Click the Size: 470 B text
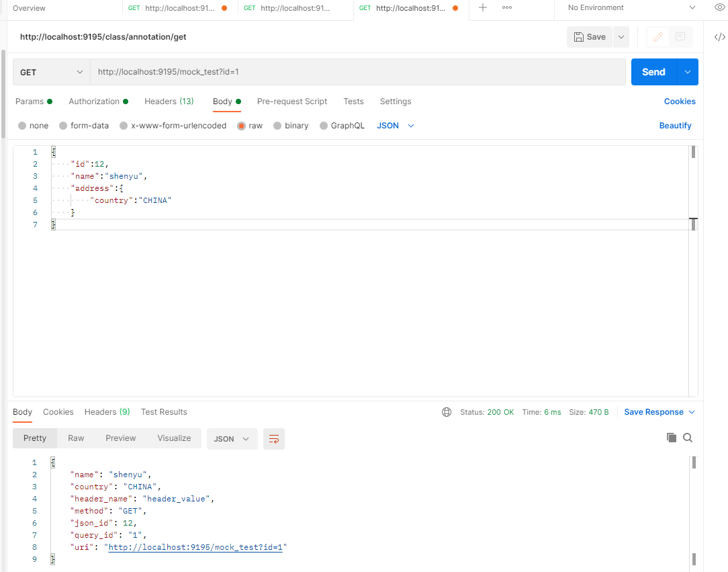The height and width of the screenshot is (572, 728). point(589,412)
